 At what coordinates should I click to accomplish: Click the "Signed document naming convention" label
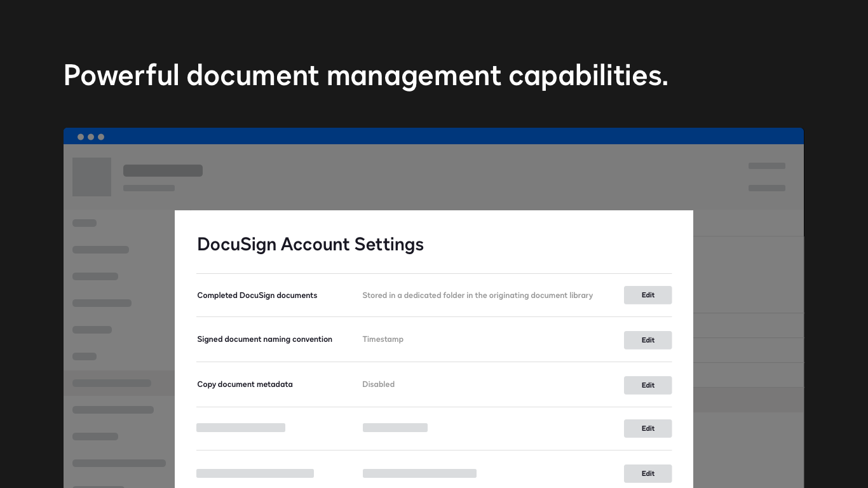(x=265, y=339)
